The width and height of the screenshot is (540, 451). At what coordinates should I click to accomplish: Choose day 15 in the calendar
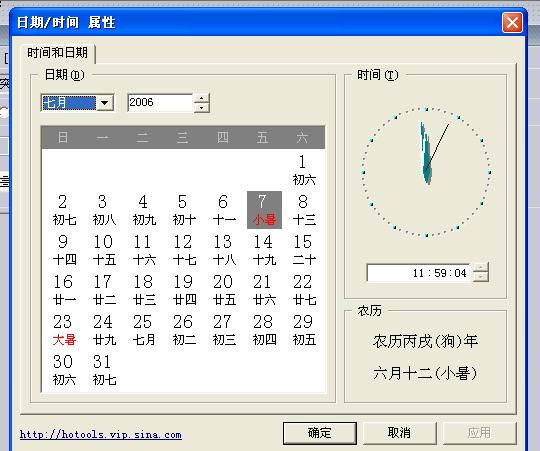pyautogui.click(x=304, y=250)
